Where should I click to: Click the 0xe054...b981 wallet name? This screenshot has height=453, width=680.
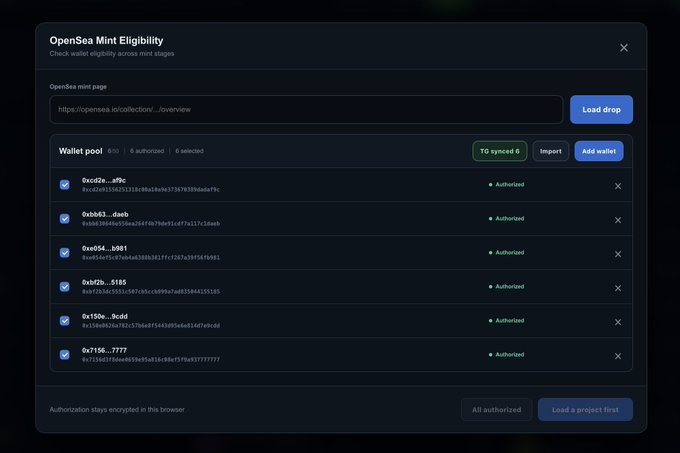[x=105, y=248]
